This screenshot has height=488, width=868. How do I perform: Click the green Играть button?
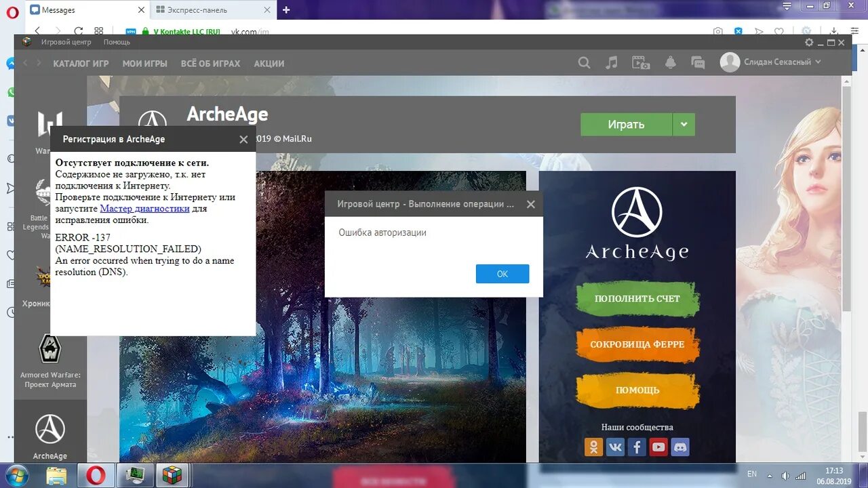626,124
